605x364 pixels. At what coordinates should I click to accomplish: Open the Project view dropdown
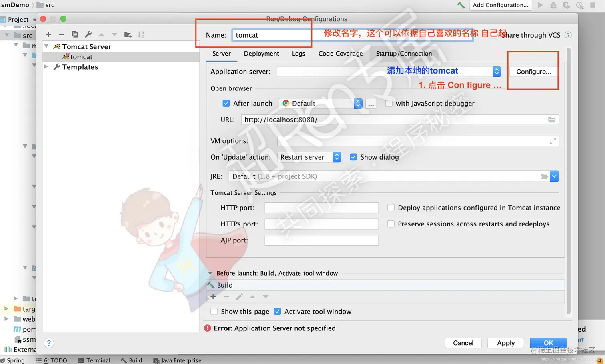pos(34,19)
